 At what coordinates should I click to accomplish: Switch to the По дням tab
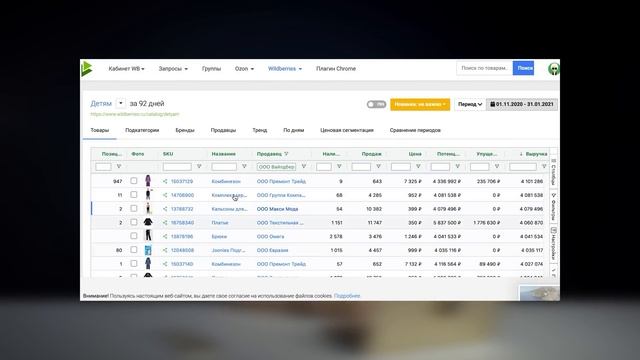coord(293,130)
